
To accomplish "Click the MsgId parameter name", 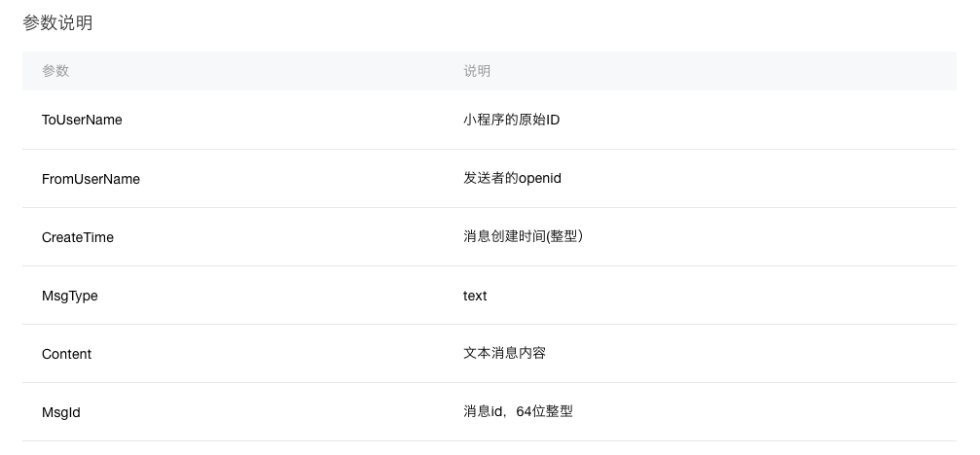I will coord(60,412).
